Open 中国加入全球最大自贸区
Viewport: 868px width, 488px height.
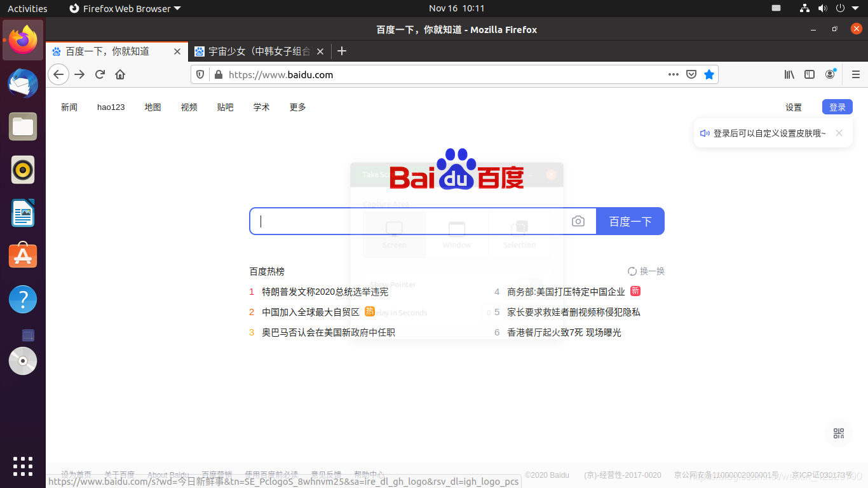point(311,312)
